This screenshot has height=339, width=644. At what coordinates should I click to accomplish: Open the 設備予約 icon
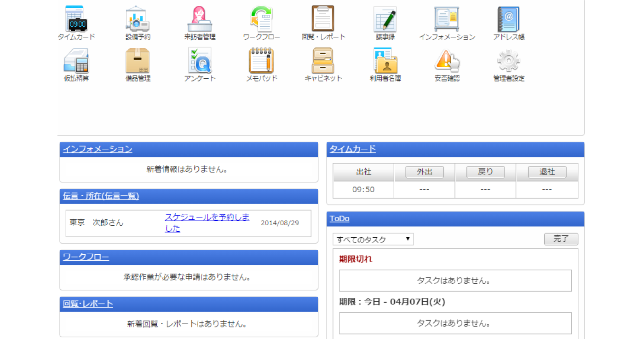(x=138, y=19)
